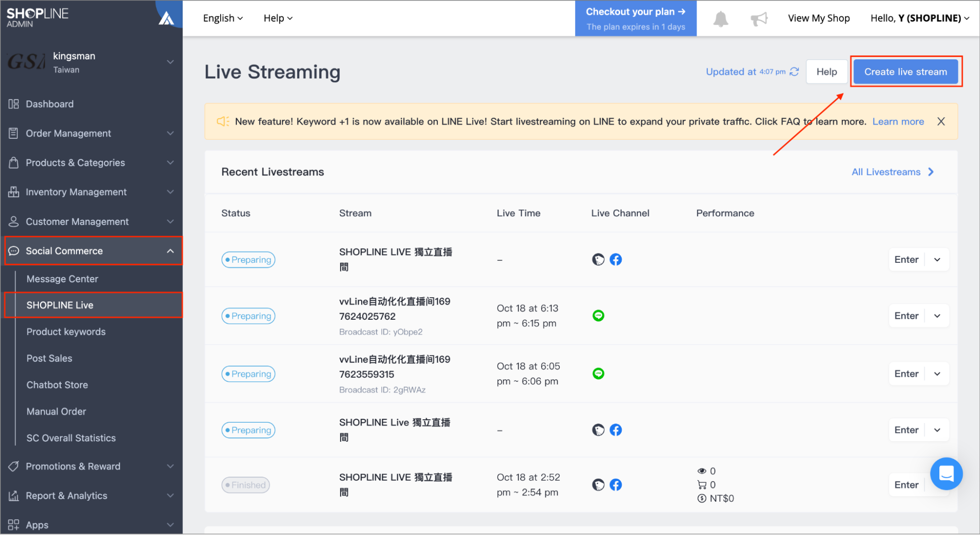Image resolution: width=980 pixels, height=535 pixels.
Task: Open the Hello, Y (SHOPLINE) account menu
Action: pos(920,18)
